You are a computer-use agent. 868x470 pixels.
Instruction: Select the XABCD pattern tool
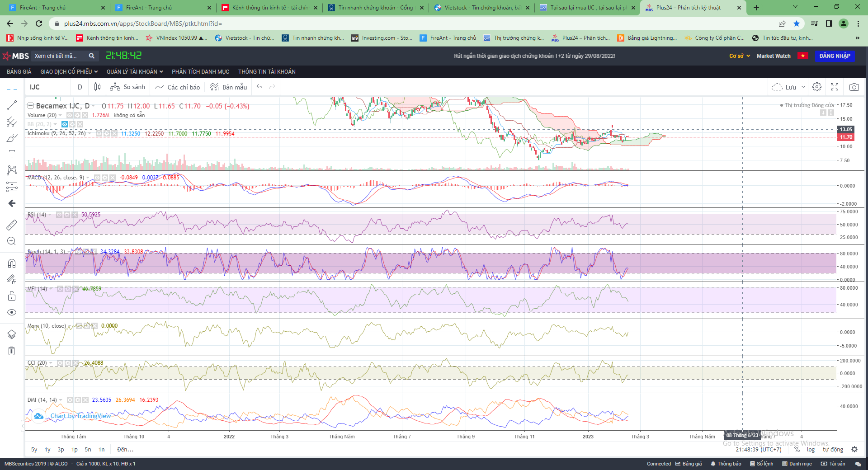[12, 170]
